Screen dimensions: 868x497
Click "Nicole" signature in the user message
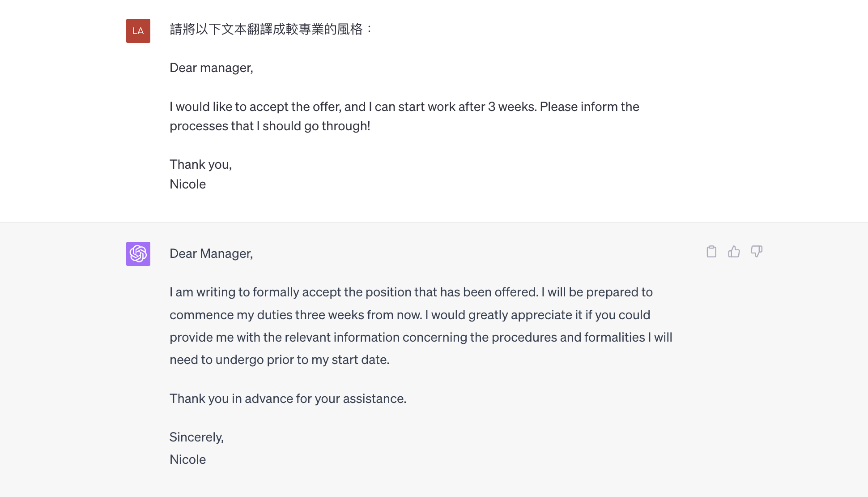[x=187, y=184]
